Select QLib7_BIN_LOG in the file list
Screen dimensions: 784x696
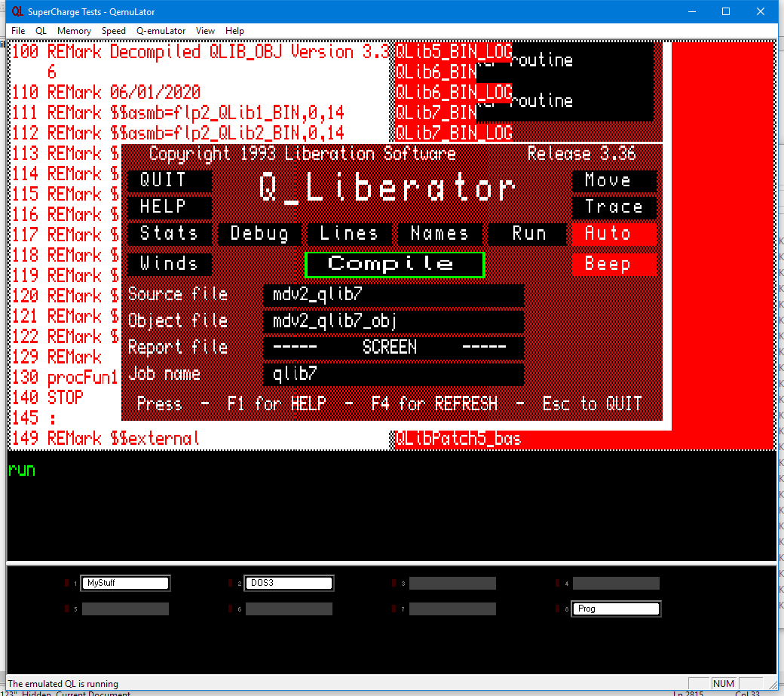454,133
